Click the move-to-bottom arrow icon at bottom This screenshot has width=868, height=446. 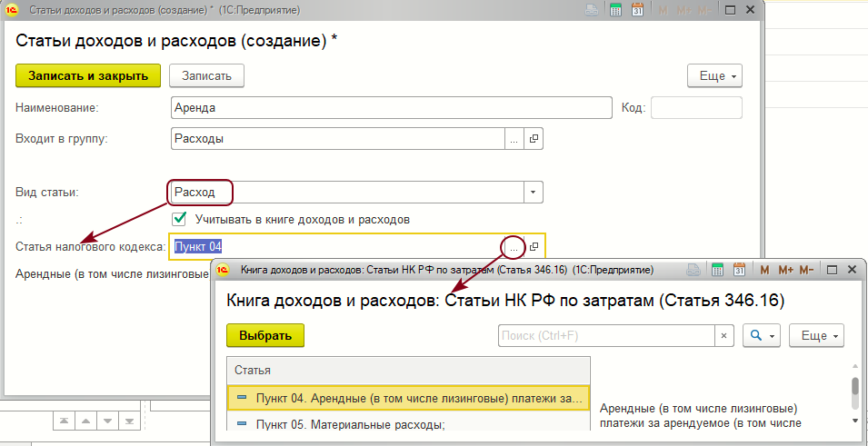coord(131,421)
